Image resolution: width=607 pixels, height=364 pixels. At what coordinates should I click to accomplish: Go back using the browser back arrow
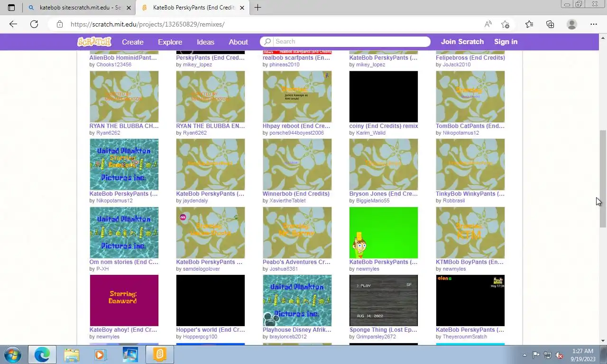[x=13, y=24]
